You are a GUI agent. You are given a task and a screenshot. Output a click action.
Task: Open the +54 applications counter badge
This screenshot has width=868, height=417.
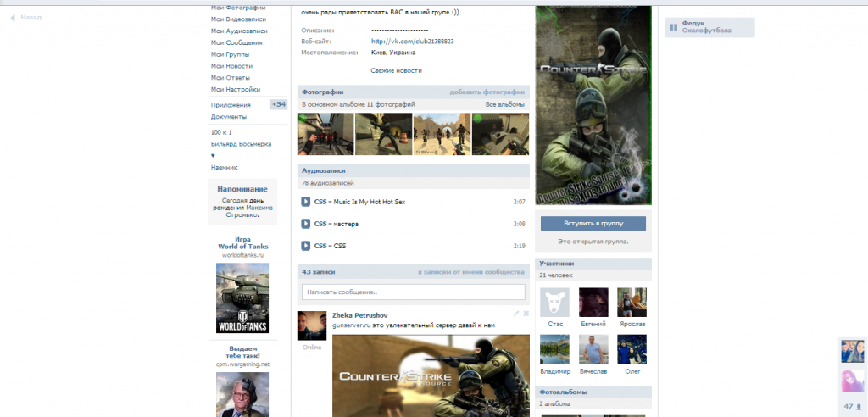pos(278,104)
